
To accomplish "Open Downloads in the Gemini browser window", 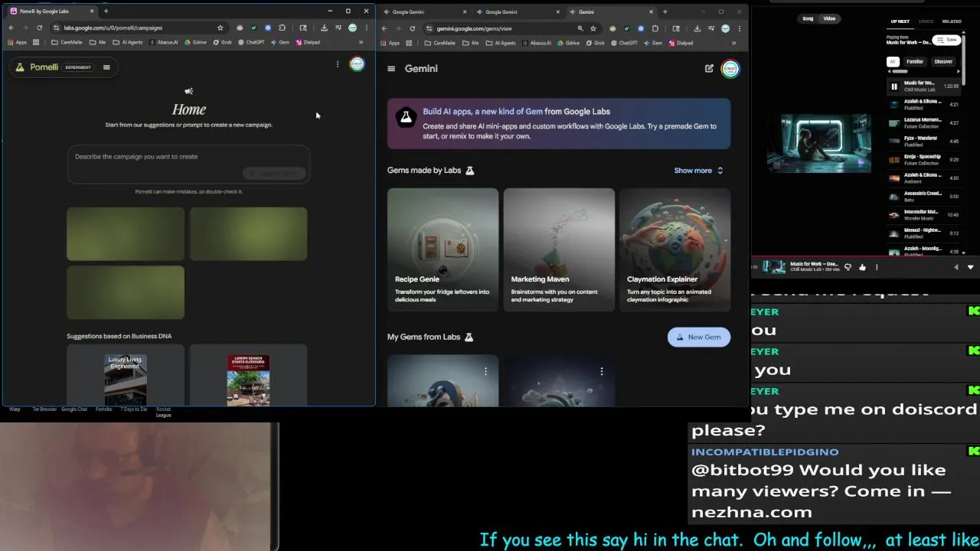I will point(697,28).
